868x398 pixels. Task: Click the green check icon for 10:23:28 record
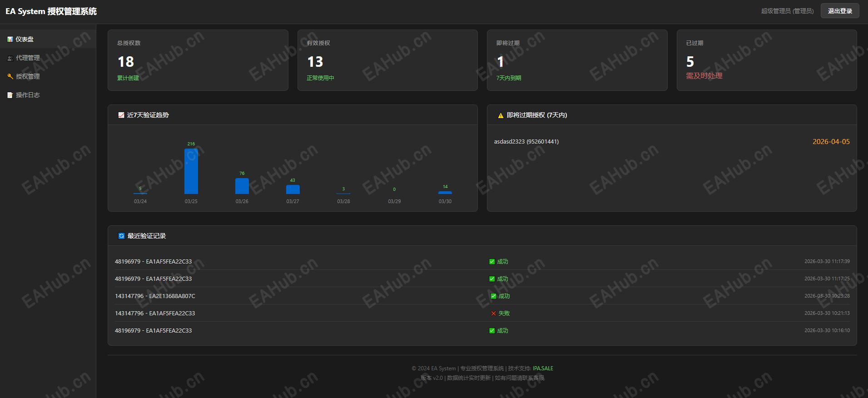click(x=494, y=296)
